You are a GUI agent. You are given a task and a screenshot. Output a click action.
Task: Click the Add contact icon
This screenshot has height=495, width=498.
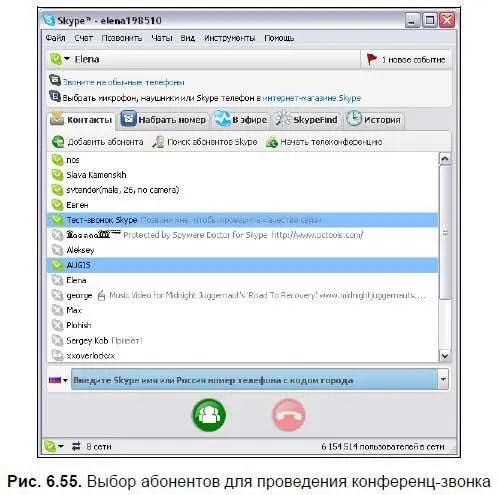coord(58,142)
